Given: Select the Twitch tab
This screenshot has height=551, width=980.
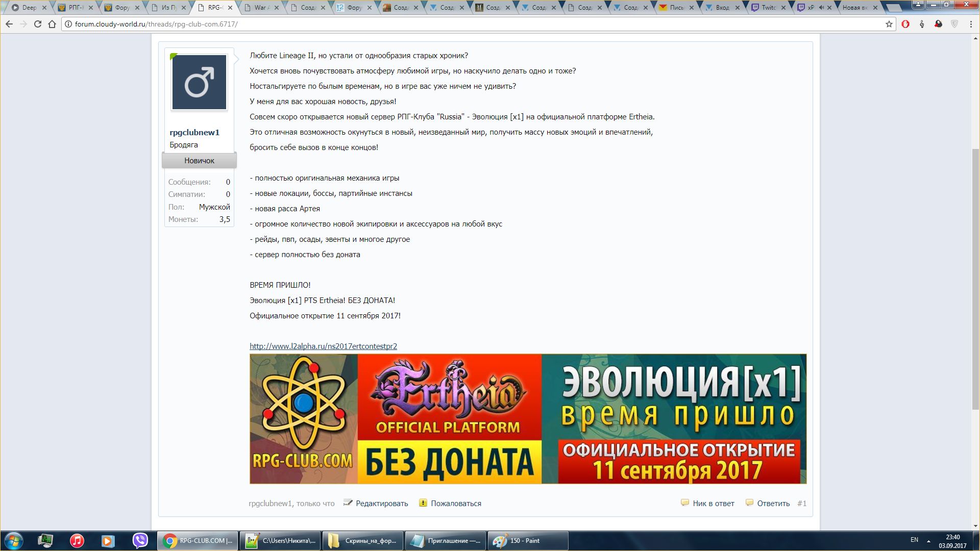Looking at the screenshot, I should (x=768, y=8).
